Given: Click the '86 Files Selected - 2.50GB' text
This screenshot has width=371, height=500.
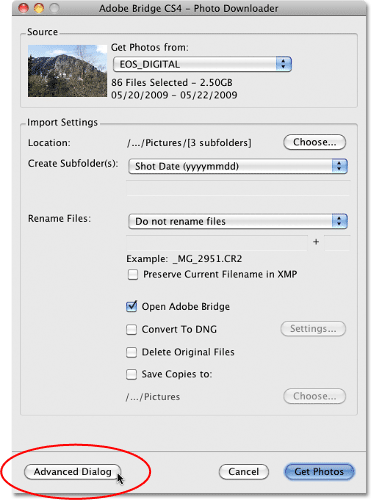Looking at the screenshot, I should [172, 82].
